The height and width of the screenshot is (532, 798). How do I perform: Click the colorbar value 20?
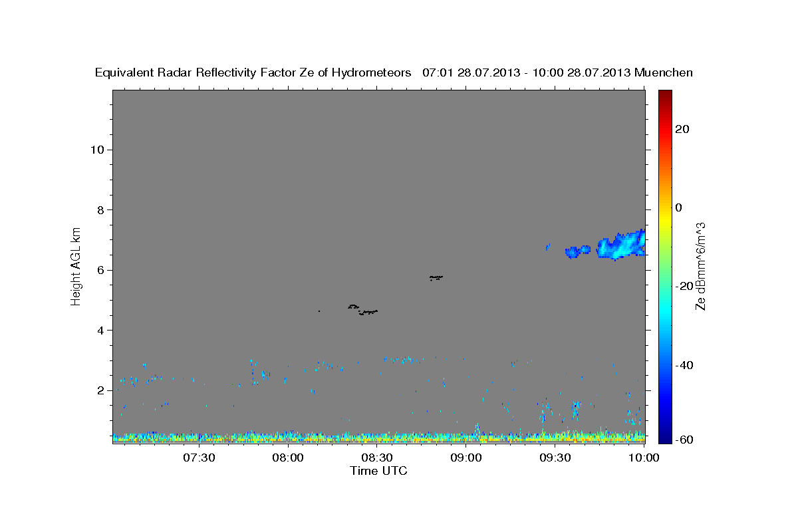(682, 129)
